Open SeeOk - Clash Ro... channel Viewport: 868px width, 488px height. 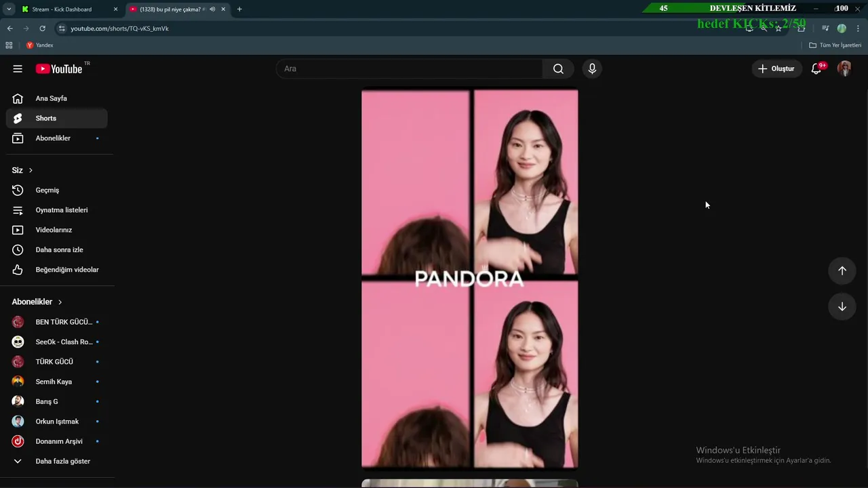click(x=57, y=342)
